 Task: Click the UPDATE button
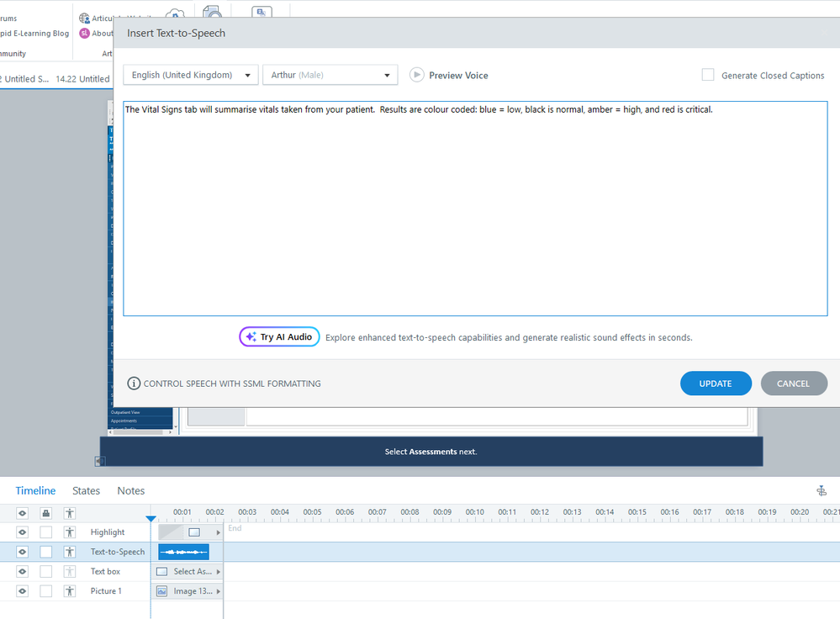pyautogui.click(x=716, y=384)
